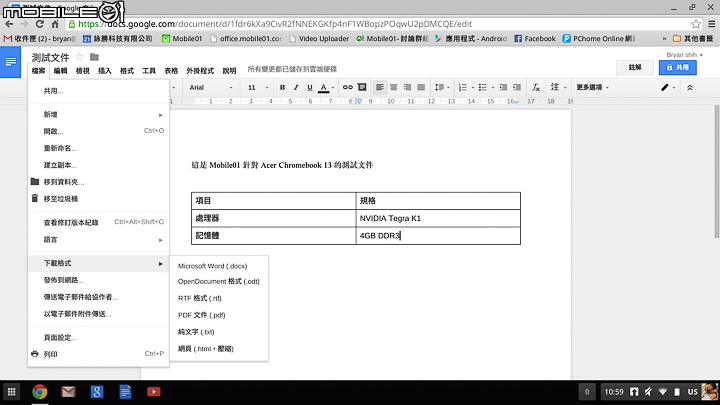This screenshot has width=720, height=405.
Task: Collapse the menus with double chevron
Action: (690, 87)
